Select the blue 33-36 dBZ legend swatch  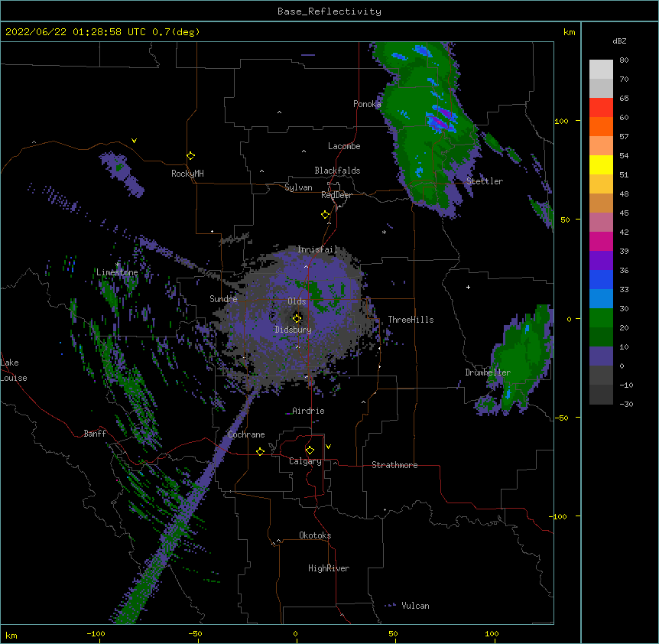coord(601,279)
